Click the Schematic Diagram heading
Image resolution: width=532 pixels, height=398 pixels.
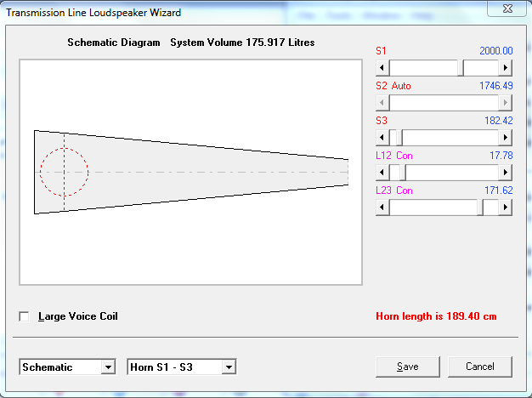(114, 43)
